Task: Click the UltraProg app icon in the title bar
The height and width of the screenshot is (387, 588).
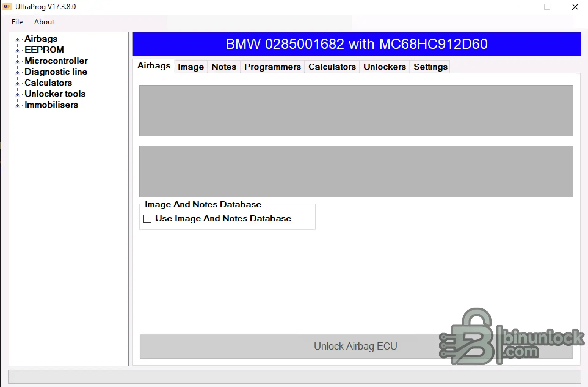Action: 7,6
